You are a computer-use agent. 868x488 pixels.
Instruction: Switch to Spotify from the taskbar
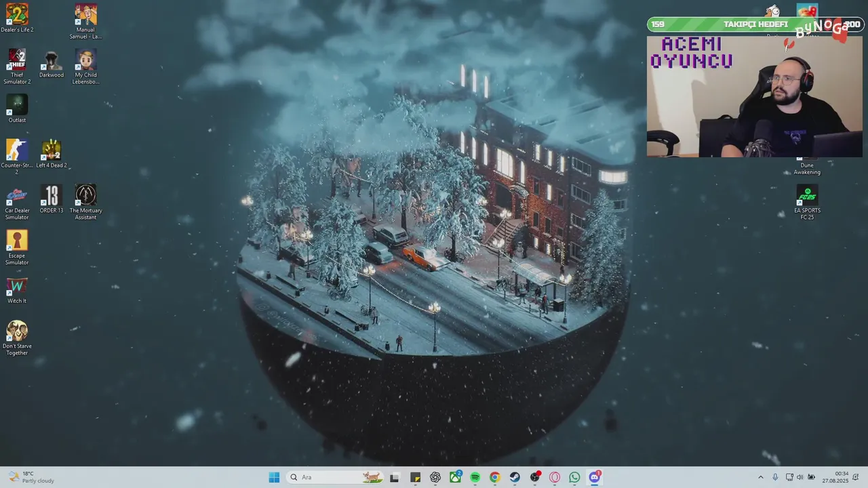click(x=475, y=477)
